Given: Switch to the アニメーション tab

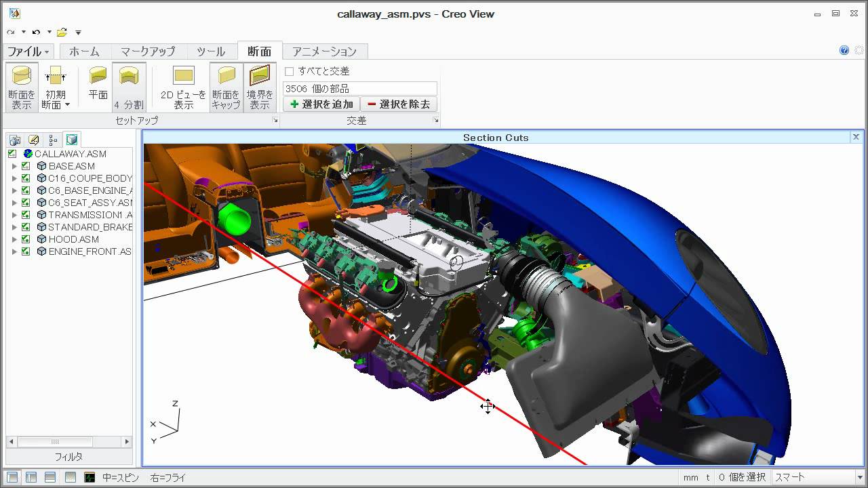Looking at the screenshot, I should click(x=324, y=52).
